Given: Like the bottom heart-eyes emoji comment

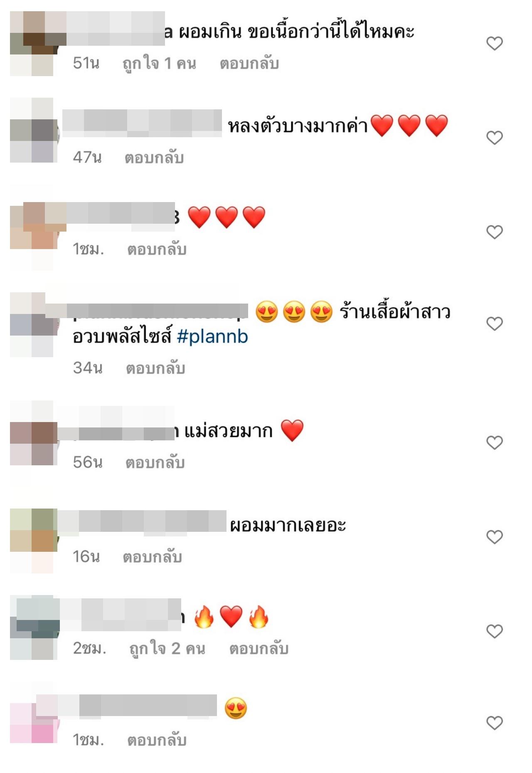Looking at the screenshot, I should [x=494, y=723].
